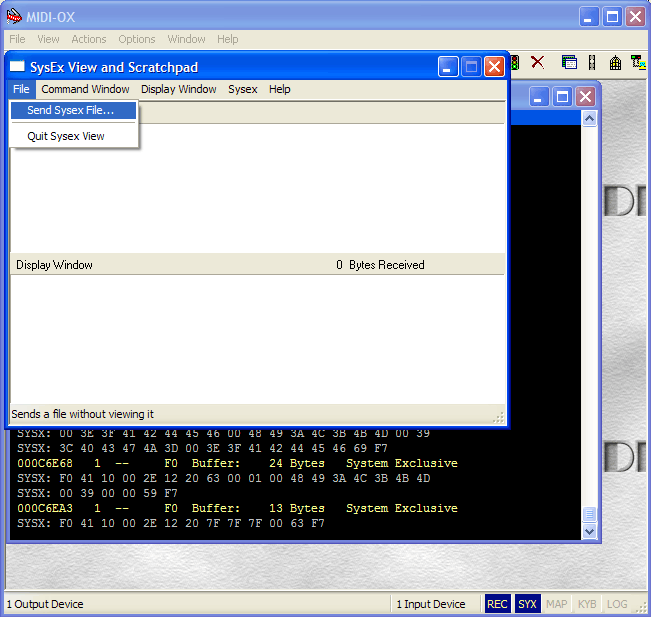This screenshot has height=617, width=651.
Task: Click SYSX line beginning 'F0 41 10 00 2E 12 20 63'
Action: click(x=223, y=478)
